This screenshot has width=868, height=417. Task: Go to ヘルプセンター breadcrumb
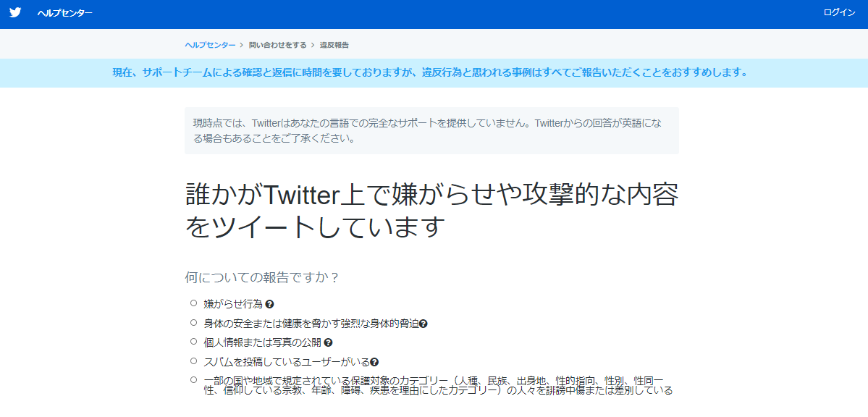pyautogui.click(x=210, y=45)
